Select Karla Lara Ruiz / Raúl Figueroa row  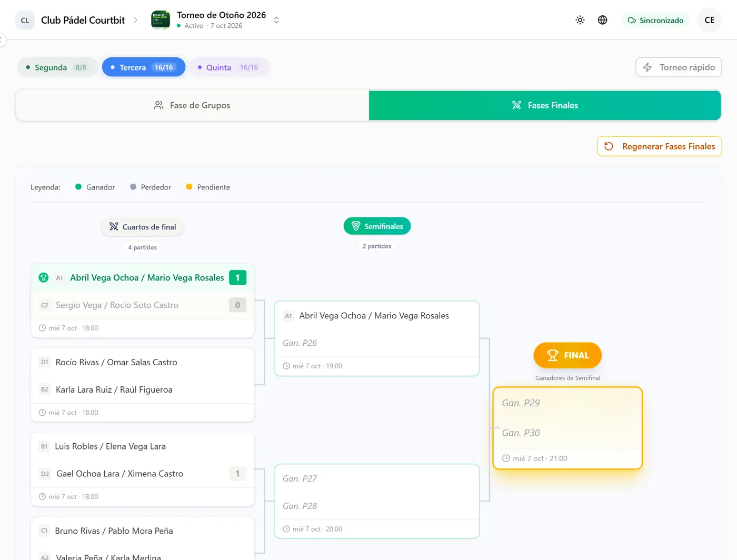coord(143,389)
